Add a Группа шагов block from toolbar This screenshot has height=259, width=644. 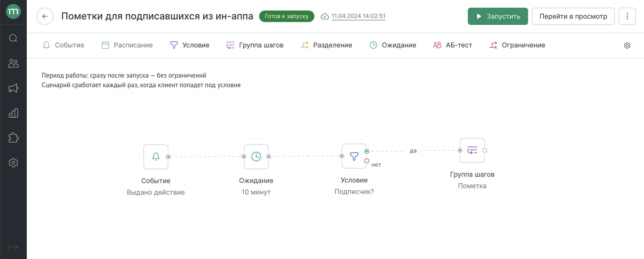point(255,45)
